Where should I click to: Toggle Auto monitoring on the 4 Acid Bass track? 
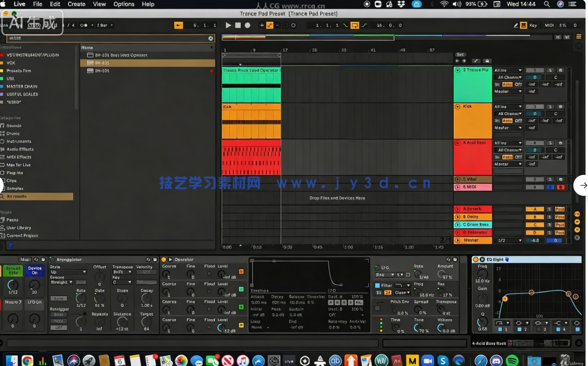tap(507, 157)
